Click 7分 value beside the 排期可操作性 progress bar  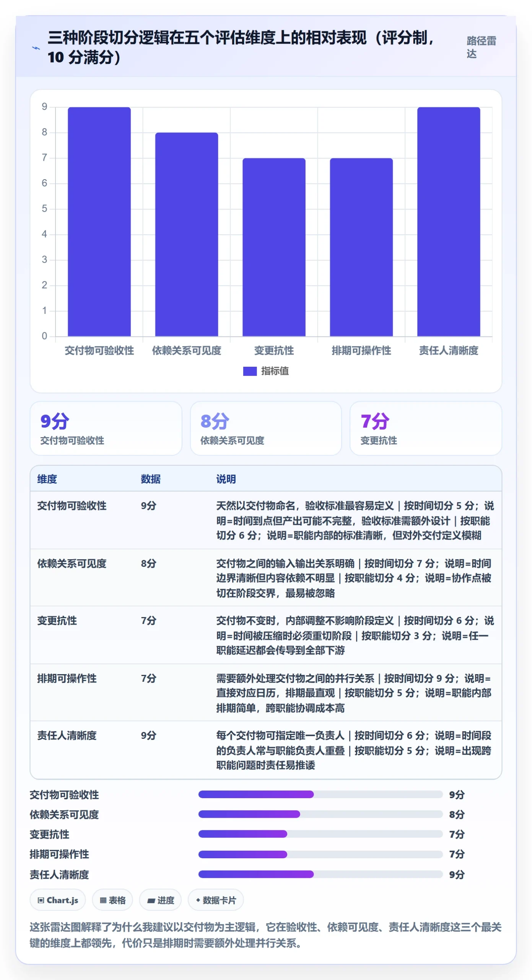click(457, 854)
